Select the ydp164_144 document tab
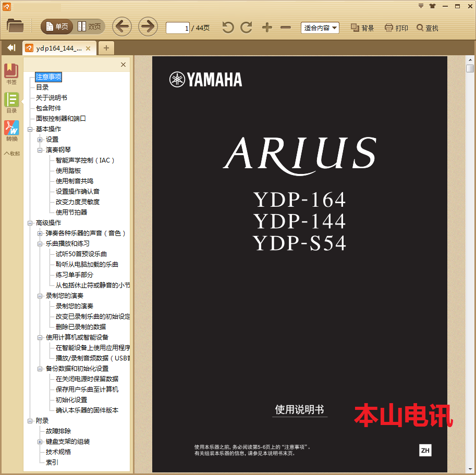Screen dimensions: 476x475 (57, 48)
